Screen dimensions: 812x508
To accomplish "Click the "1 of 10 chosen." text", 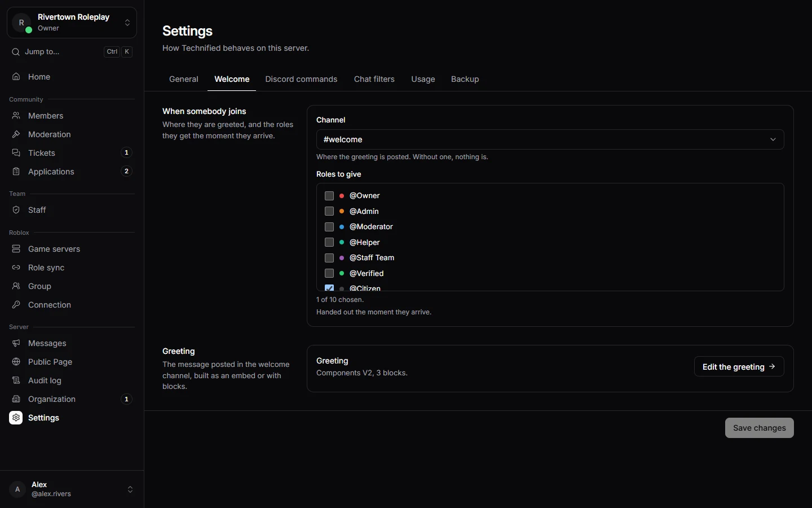I will 340,300.
